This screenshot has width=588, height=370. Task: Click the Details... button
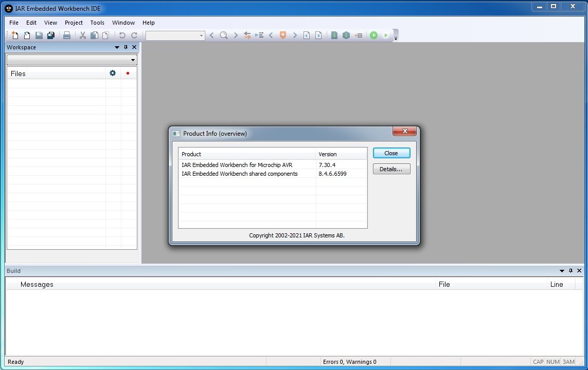click(391, 169)
